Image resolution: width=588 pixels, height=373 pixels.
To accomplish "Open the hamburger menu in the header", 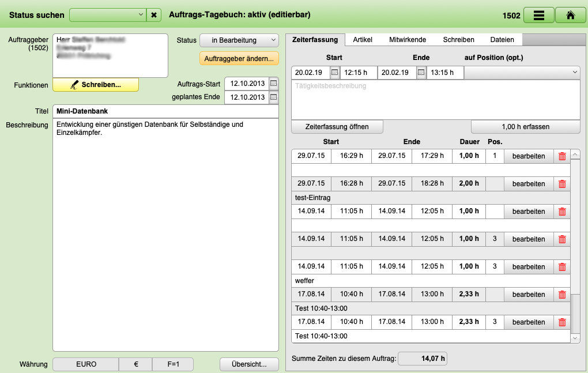I will click(x=539, y=16).
